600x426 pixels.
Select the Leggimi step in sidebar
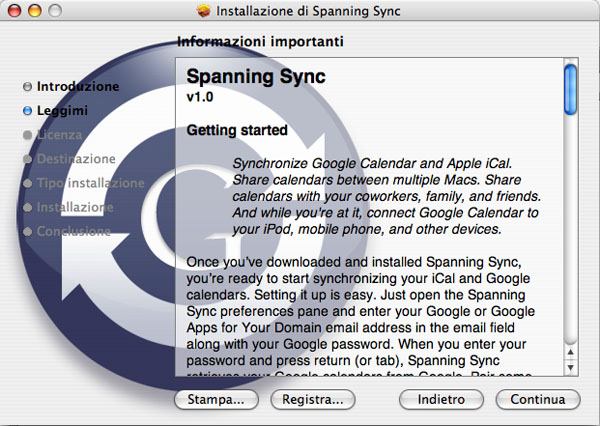pyautogui.click(x=62, y=111)
